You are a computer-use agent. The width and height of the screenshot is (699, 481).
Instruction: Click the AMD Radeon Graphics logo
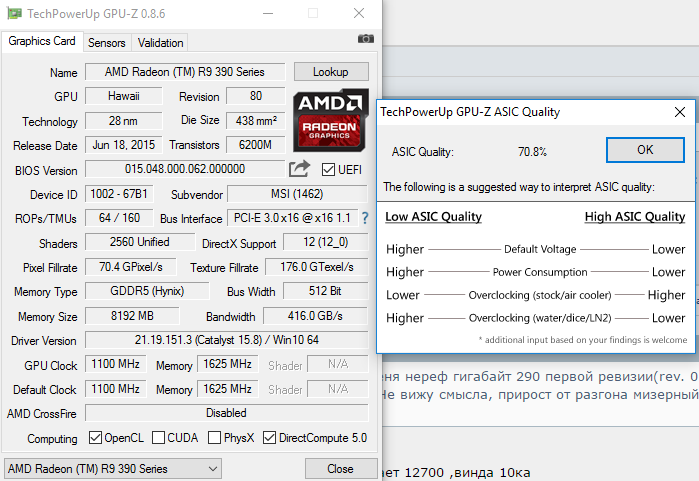pyautogui.click(x=331, y=120)
